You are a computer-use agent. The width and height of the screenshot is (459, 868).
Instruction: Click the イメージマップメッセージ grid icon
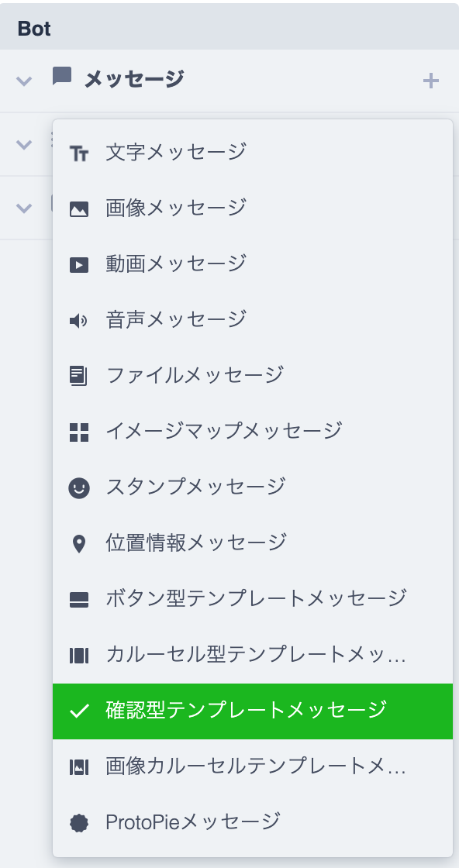(80, 431)
